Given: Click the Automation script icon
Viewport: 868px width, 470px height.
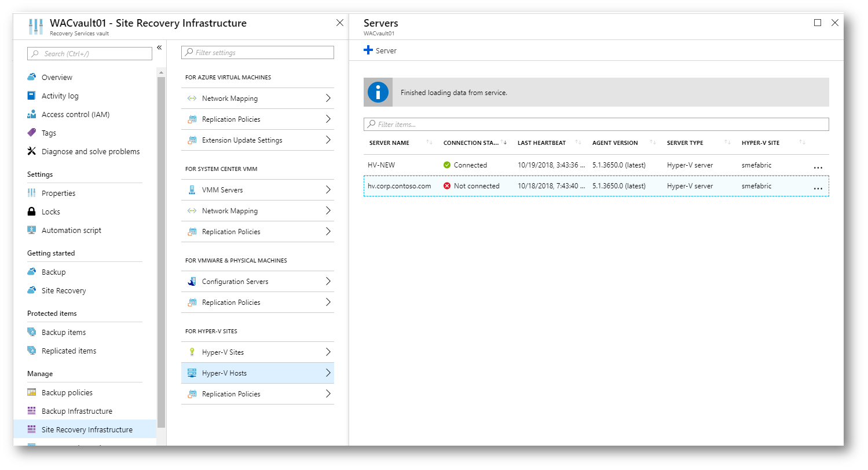Looking at the screenshot, I should point(32,230).
